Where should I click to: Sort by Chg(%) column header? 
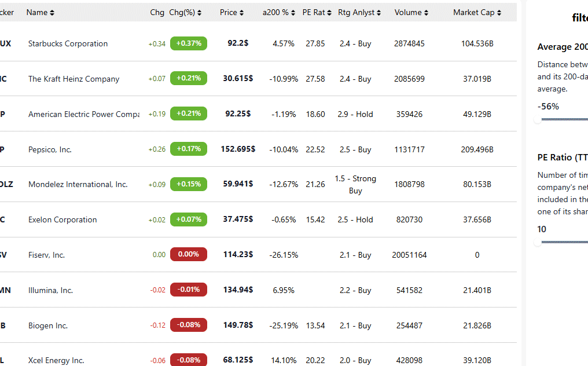coord(185,13)
